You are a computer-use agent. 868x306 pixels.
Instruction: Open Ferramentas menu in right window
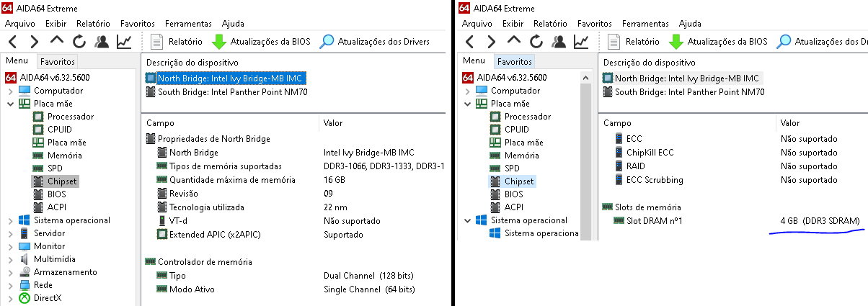tap(646, 24)
